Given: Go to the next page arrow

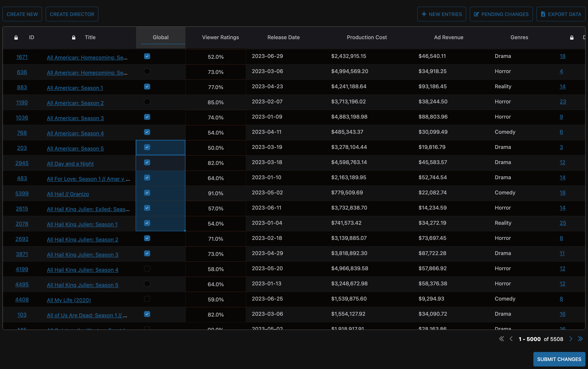Looking at the screenshot, I should pyautogui.click(x=571, y=339).
